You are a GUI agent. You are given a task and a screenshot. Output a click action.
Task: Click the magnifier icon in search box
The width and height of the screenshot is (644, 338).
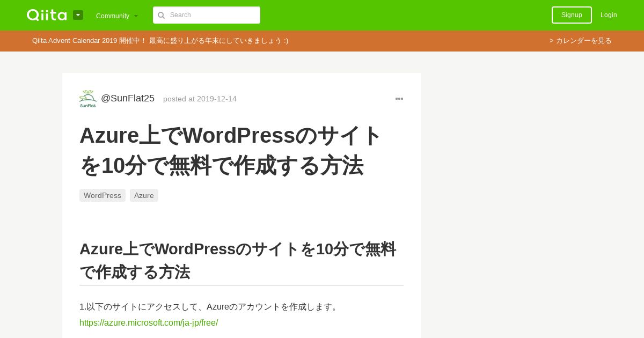click(x=161, y=15)
